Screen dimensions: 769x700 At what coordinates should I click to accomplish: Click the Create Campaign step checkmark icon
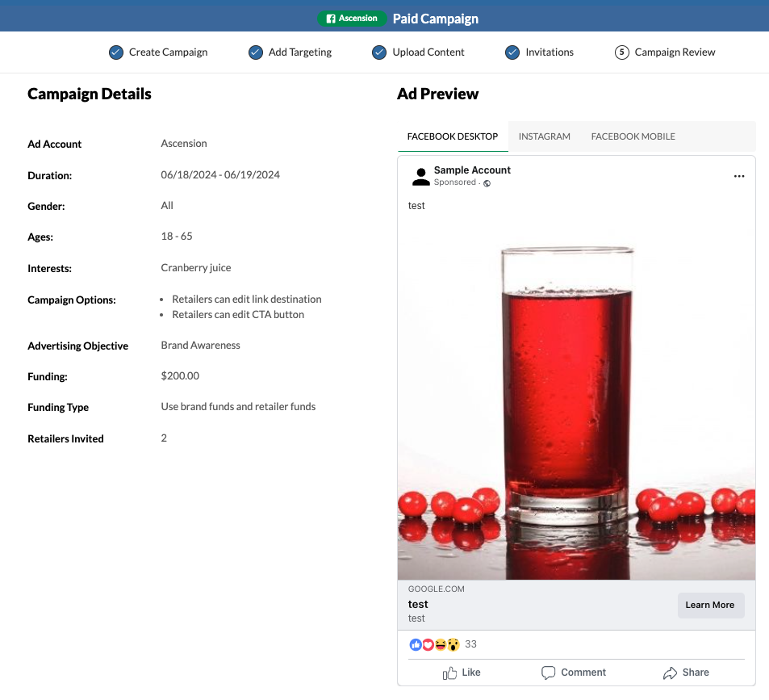tap(116, 52)
